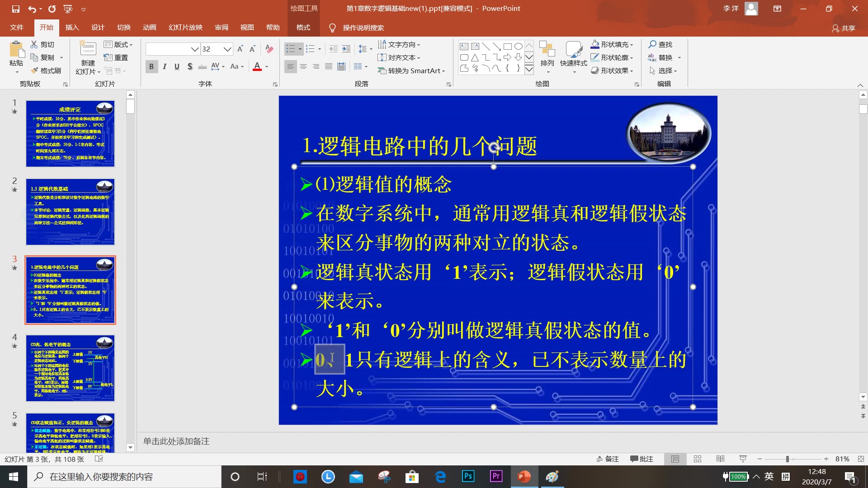
Task: Open Reading View from the status bar
Action: (720, 459)
